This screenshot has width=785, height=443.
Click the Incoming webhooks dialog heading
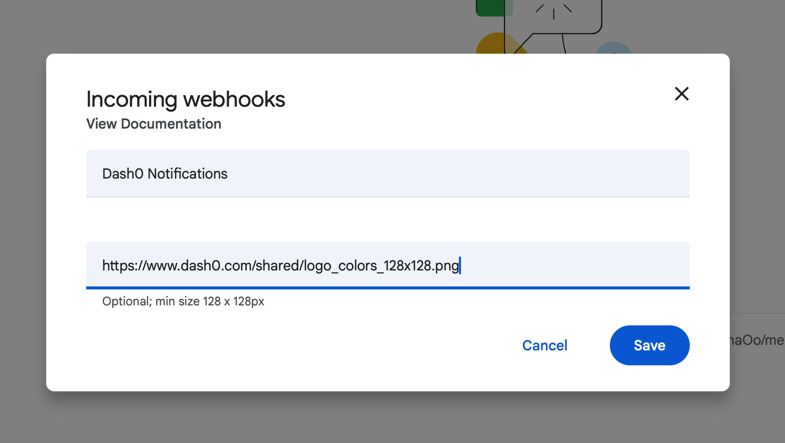tap(185, 99)
